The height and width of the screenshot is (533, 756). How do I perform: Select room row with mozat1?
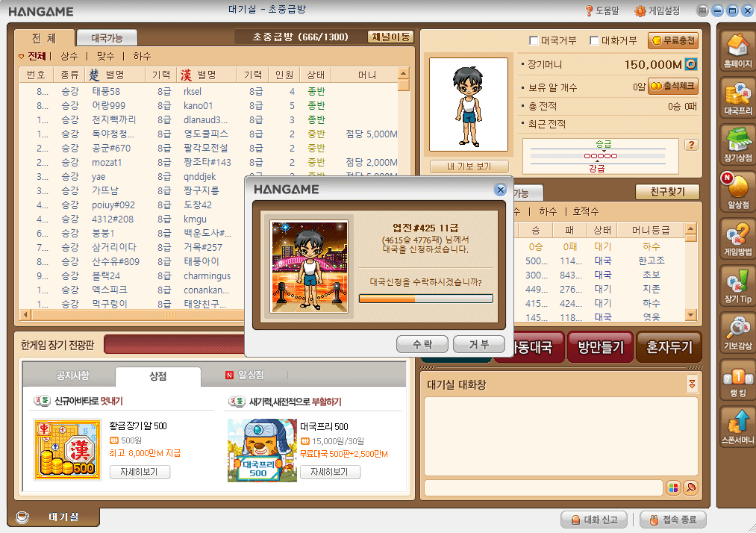(208, 163)
